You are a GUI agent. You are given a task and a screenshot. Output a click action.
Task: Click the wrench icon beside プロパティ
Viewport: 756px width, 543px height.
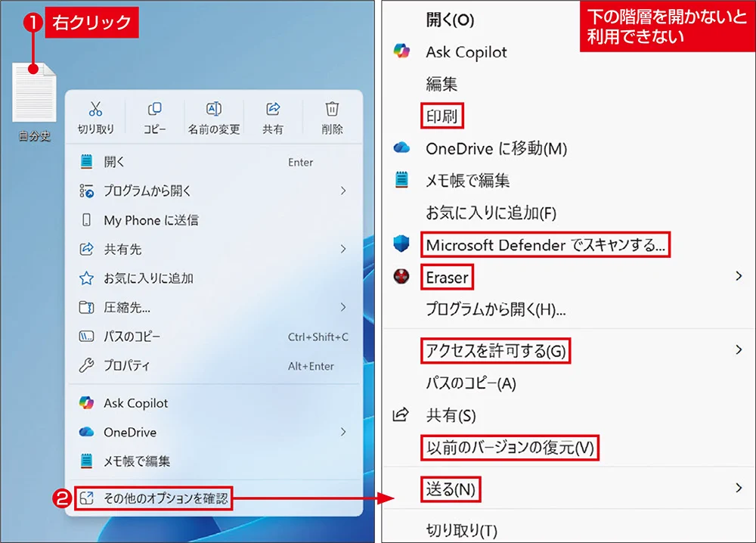(86, 365)
